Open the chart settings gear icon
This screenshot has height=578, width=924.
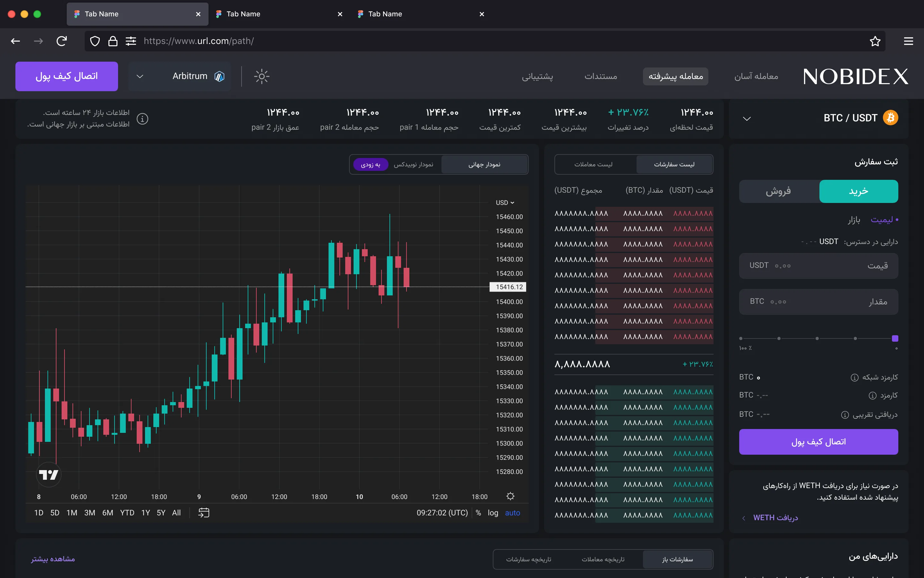[510, 496]
